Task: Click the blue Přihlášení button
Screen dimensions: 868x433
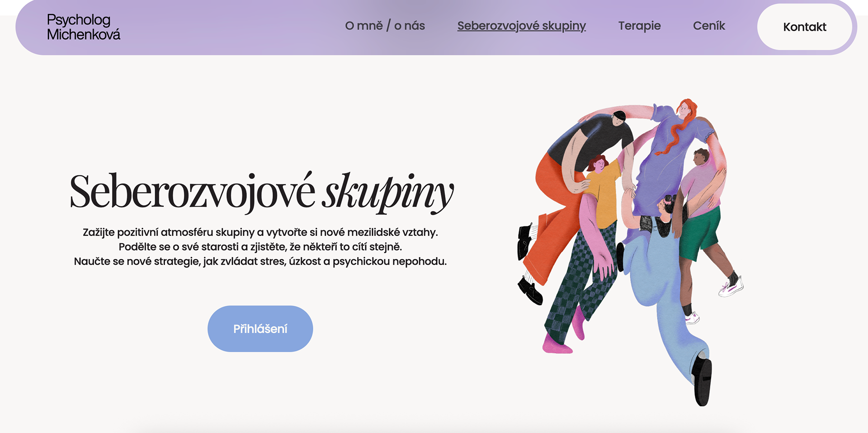Action: tap(260, 329)
